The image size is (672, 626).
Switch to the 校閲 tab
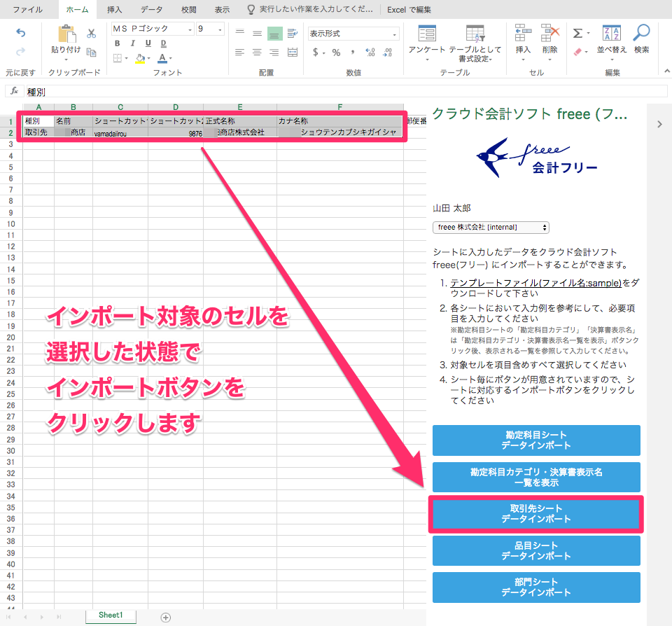[x=188, y=9]
